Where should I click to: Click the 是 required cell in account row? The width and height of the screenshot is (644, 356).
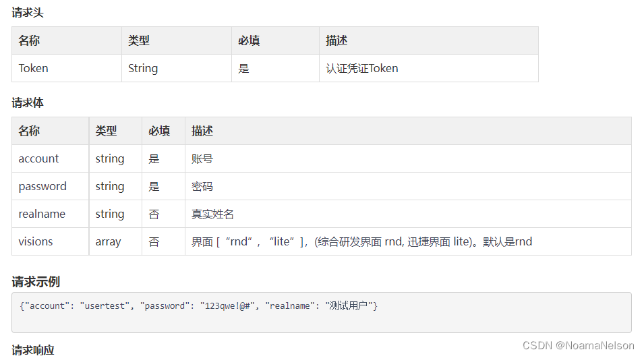coord(163,158)
